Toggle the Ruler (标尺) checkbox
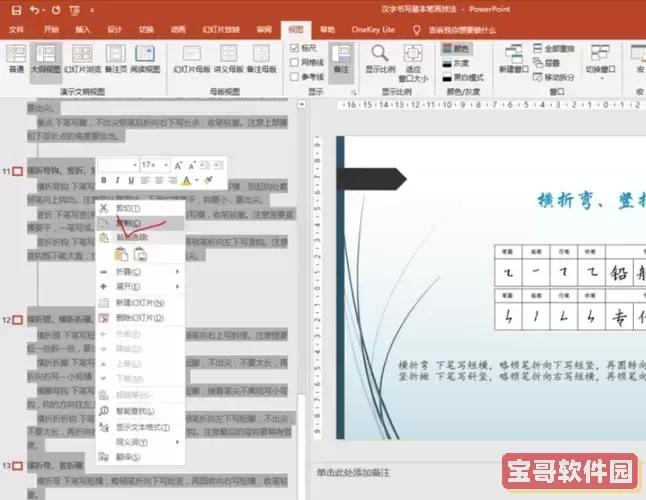Image resolution: width=646 pixels, height=500 pixels. [x=293, y=48]
